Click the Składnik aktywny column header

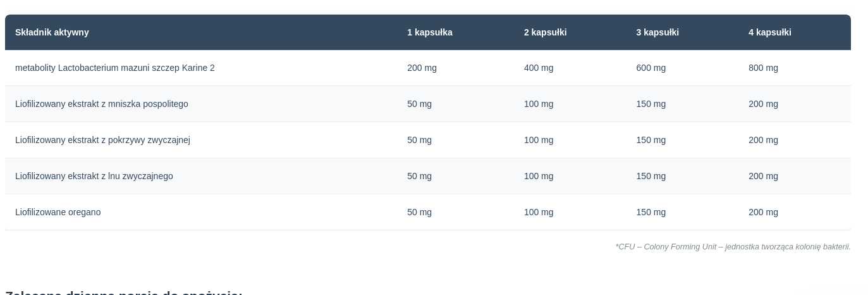tap(52, 32)
